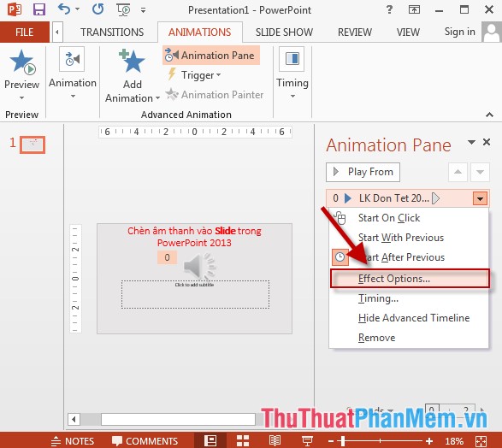Move animation later with down arrow
This screenshot has width=502, height=448.
480,172
